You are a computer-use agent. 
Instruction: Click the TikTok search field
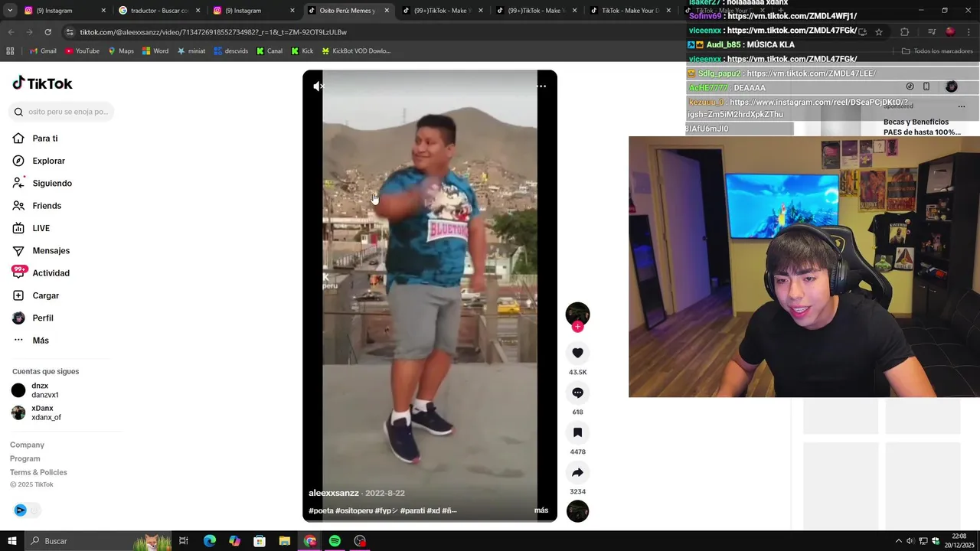(x=61, y=112)
